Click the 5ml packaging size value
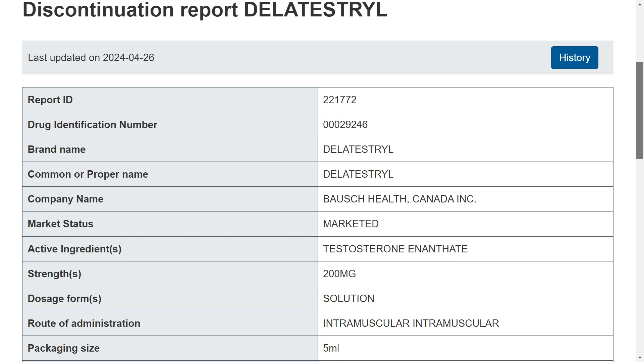The image size is (644, 362). point(331,348)
